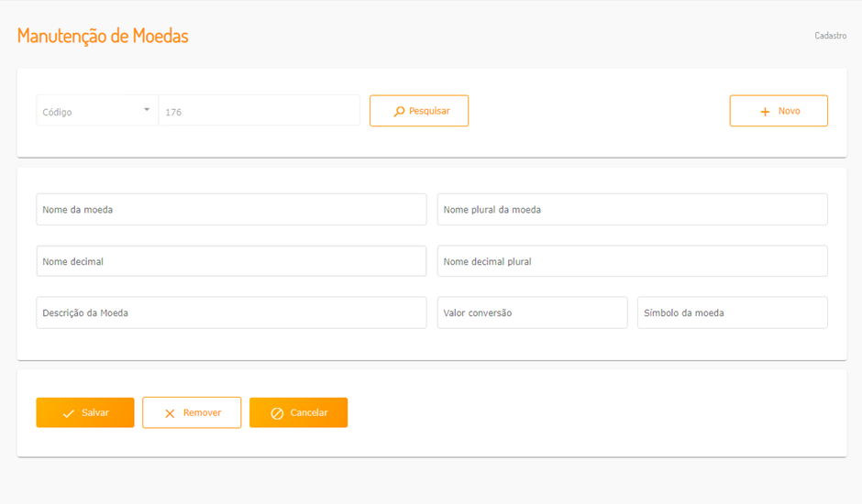Click the prohibited-circle icon on Cancelar
Screen dimensions: 862x504
click(277, 413)
